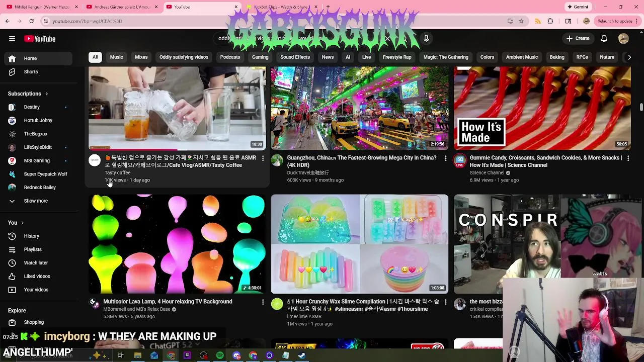This screenshot has width=644, height=362.
Task: Open the Tasty coffee channel name link
Action: pos(117,172)
